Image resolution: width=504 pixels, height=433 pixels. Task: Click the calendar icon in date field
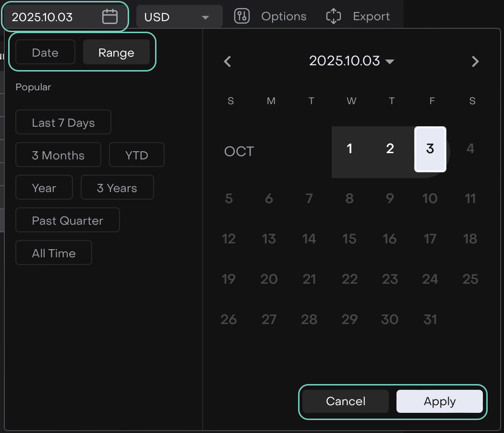(110, 17)
